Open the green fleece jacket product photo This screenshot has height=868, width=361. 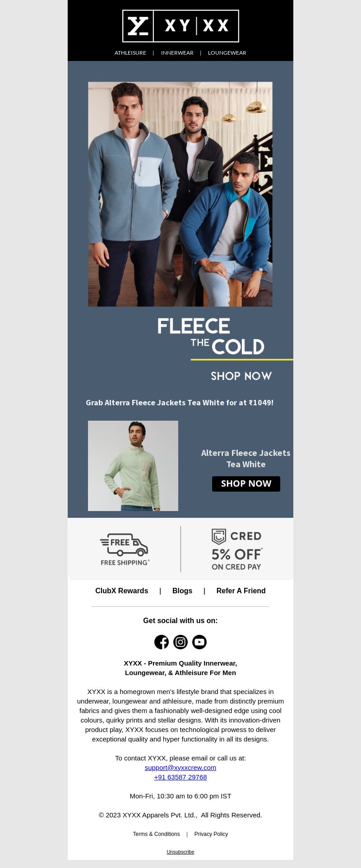click(x=133, y=466)
